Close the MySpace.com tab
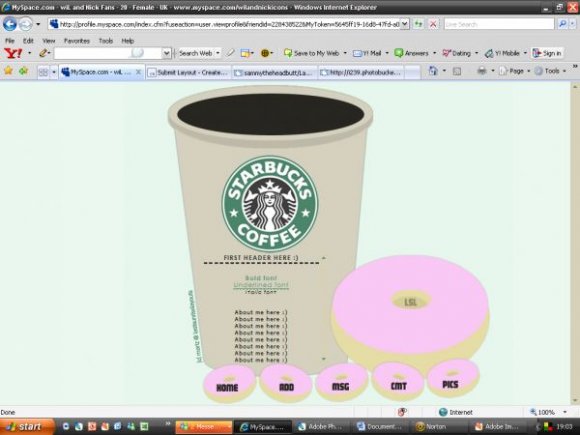This screenshot has height=435, width=580. click(x=138, y=72)
